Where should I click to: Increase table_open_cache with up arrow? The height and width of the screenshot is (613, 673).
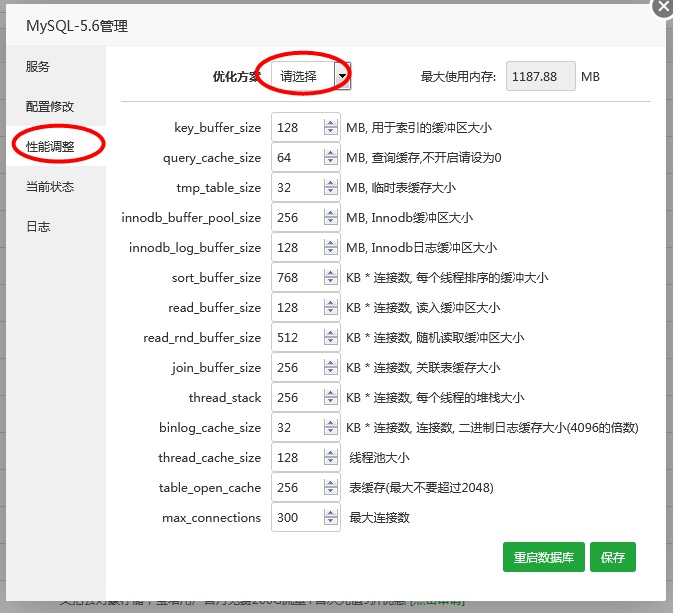pyautogui.click(x=330, y=484)
